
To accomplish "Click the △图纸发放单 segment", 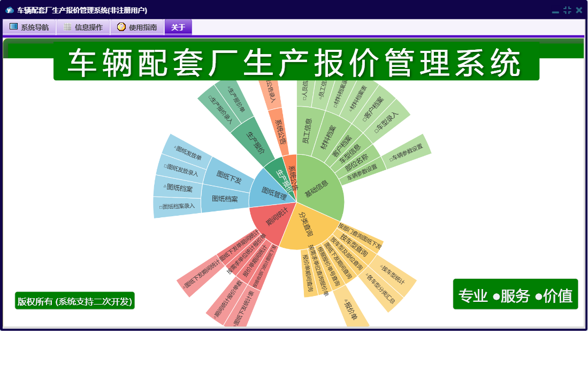I will [187, 152].
